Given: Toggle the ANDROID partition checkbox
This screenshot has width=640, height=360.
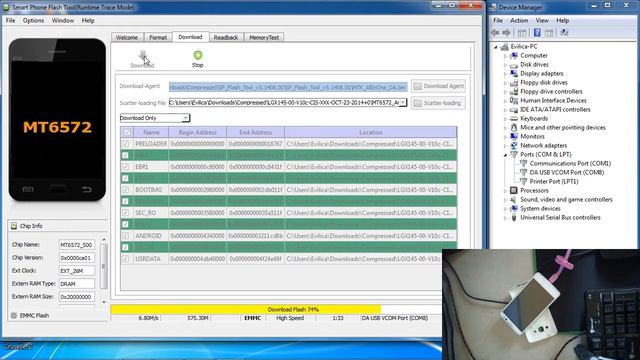Looking at the screenshot, I should 125,236.
